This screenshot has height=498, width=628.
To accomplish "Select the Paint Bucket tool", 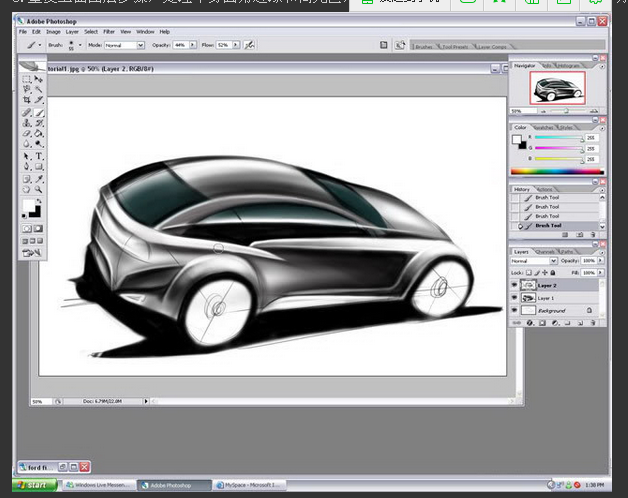I will point(38,133).
